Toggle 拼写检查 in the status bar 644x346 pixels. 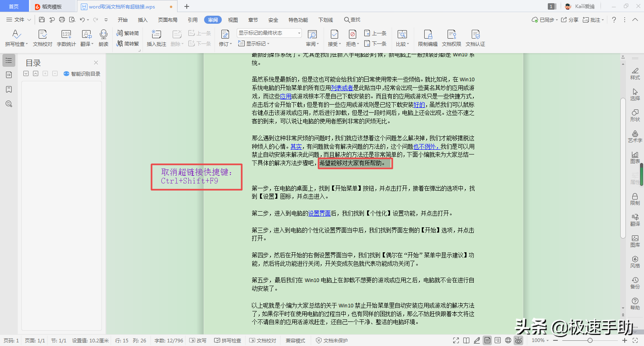tap(228, 340)
